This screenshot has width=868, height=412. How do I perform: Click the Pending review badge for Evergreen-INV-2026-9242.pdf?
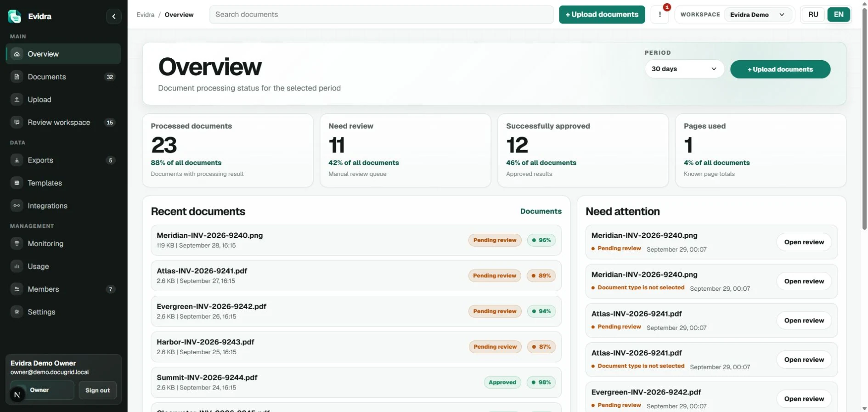[x=495, y=311]
